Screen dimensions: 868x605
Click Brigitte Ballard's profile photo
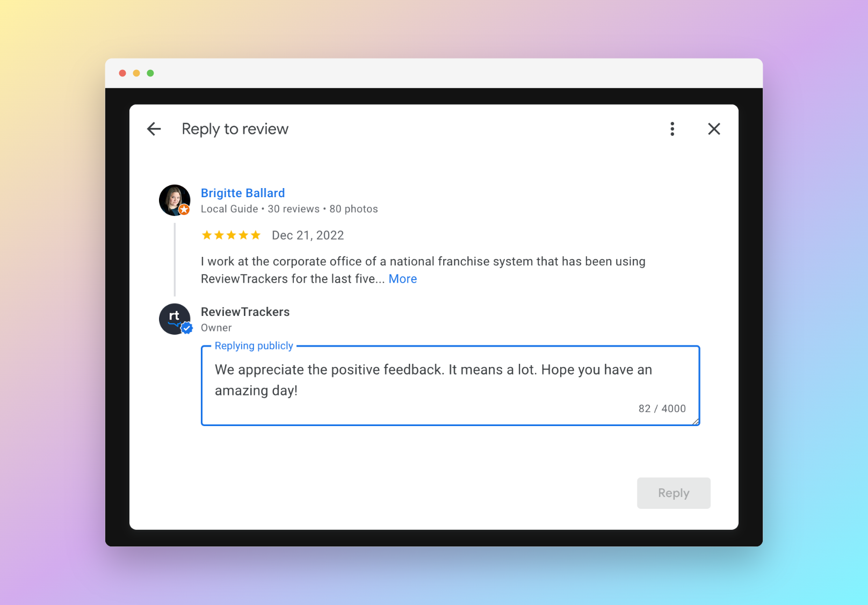tap(173, 199)
